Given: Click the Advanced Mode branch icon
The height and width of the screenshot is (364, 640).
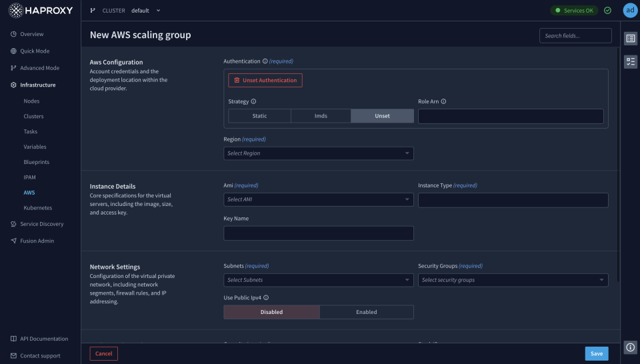Looking at the screenshot, I should (x=13, y=68).
